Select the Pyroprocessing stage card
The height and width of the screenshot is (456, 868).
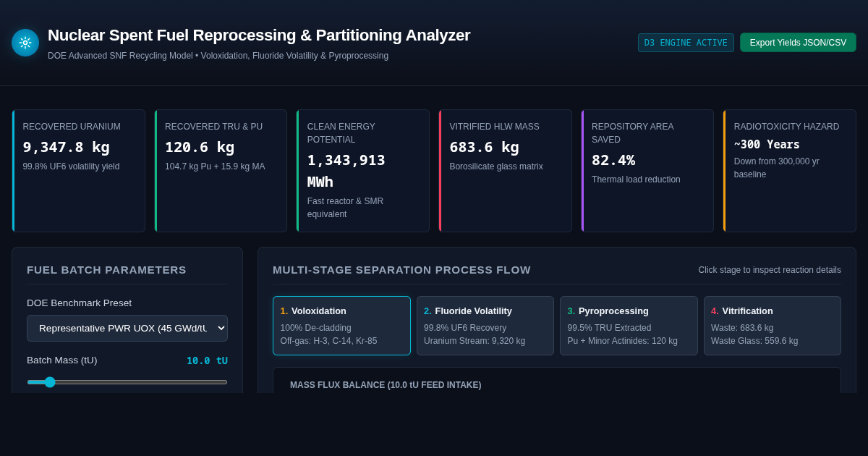(629, 326)
